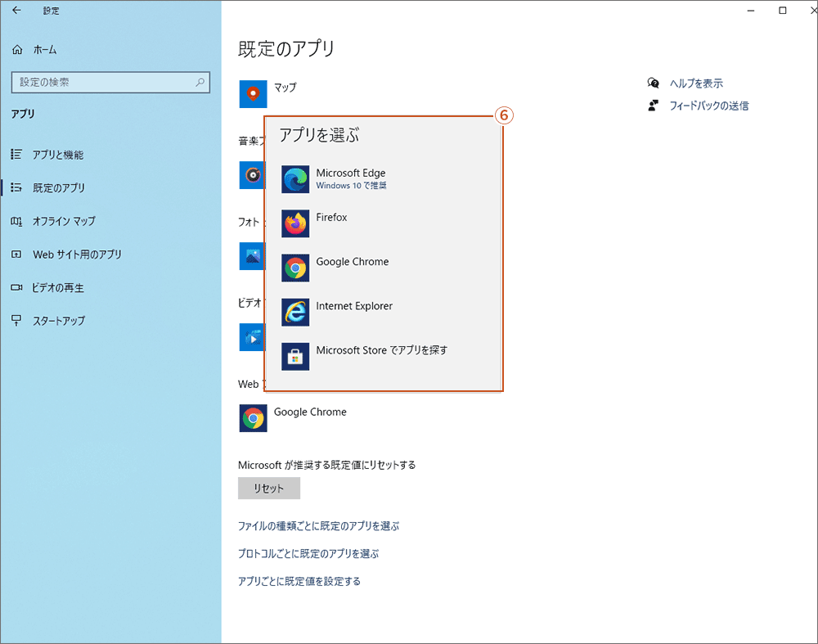
Task: Click the Microsoft Store icon in popup
Action: pyautogui.click(x=295, y=357)
